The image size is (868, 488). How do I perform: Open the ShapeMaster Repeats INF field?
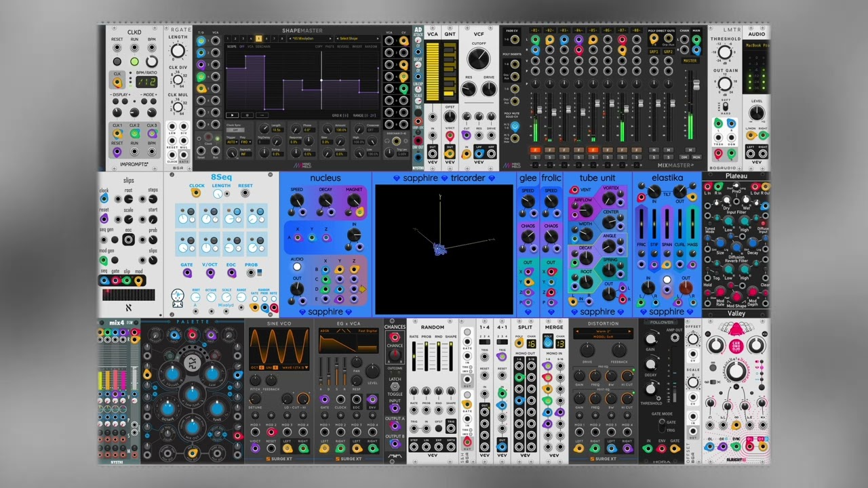(x=245, y=154)
